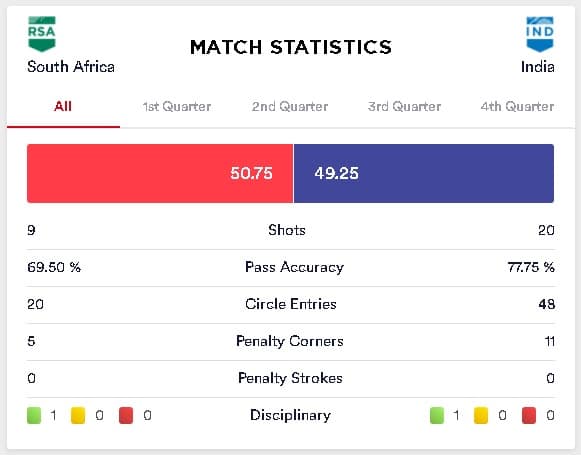
Task: Click India's green card icon
Action: coord(437,415)
